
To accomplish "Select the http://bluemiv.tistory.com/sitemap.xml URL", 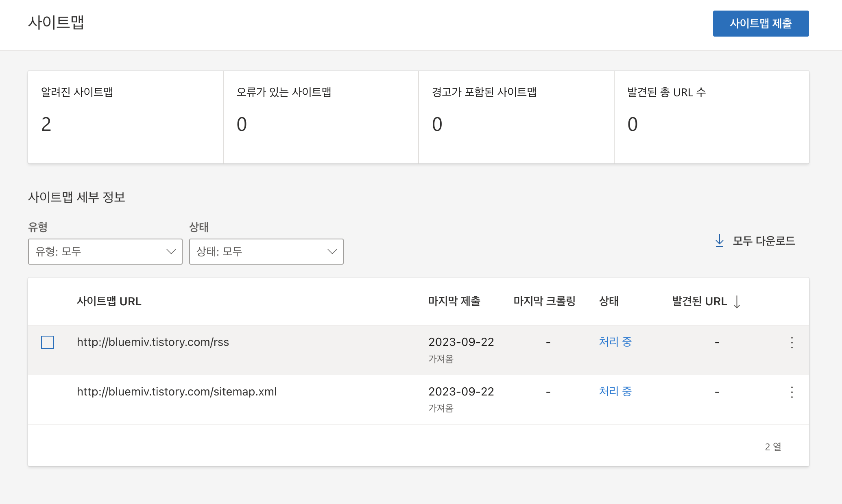I will (177, 392).
